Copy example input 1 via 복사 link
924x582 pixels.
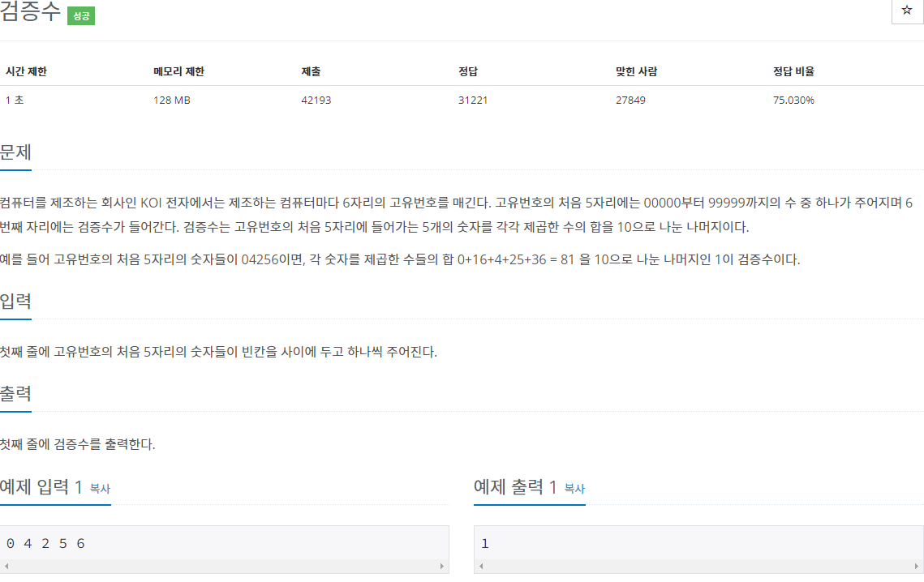pyautogui.click(x=100, y=488)
